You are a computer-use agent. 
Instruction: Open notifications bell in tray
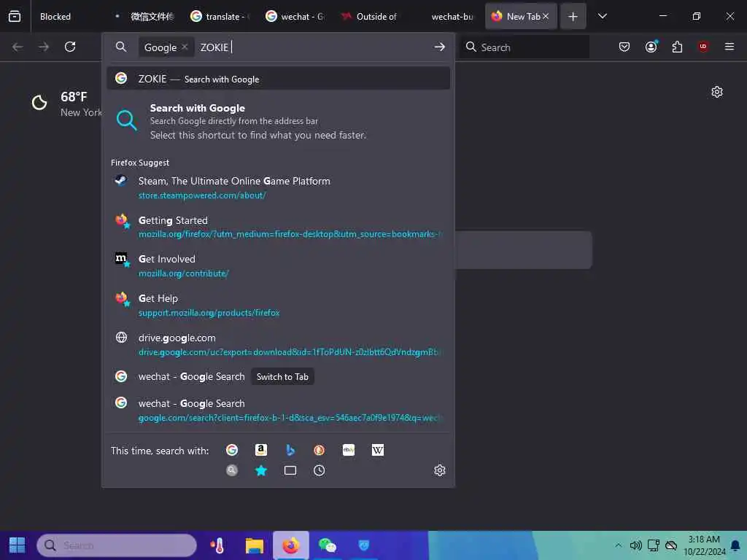click(x=735, y=545)
